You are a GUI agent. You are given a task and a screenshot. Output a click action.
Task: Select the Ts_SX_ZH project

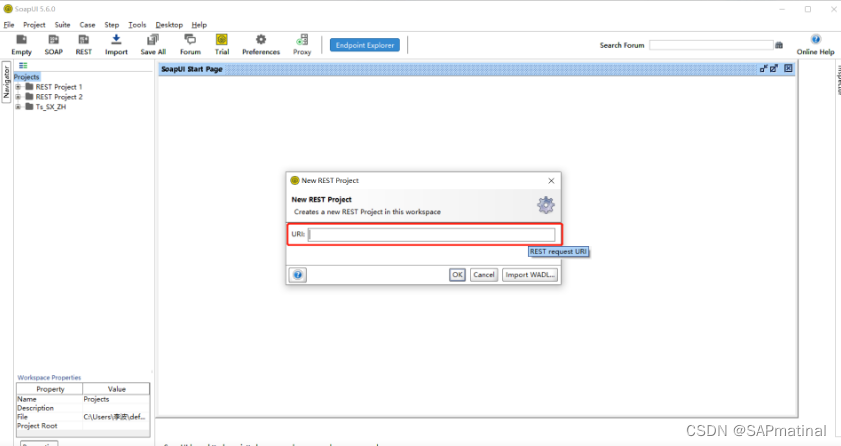(50, 107)
